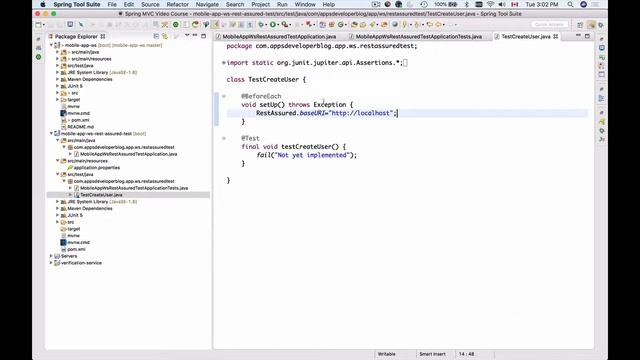Select MobileAppWsRestAssuredTestApplication.java tree item
The height and width of the screenshot is (360, 640).
pyautogui.click(x=129, y=154)
